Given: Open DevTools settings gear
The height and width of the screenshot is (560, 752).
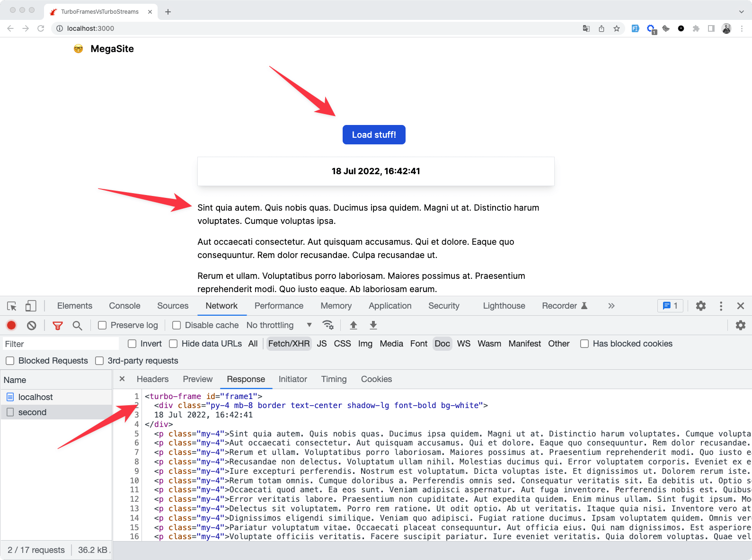Looking at the screenshot, I should [701, 306].
